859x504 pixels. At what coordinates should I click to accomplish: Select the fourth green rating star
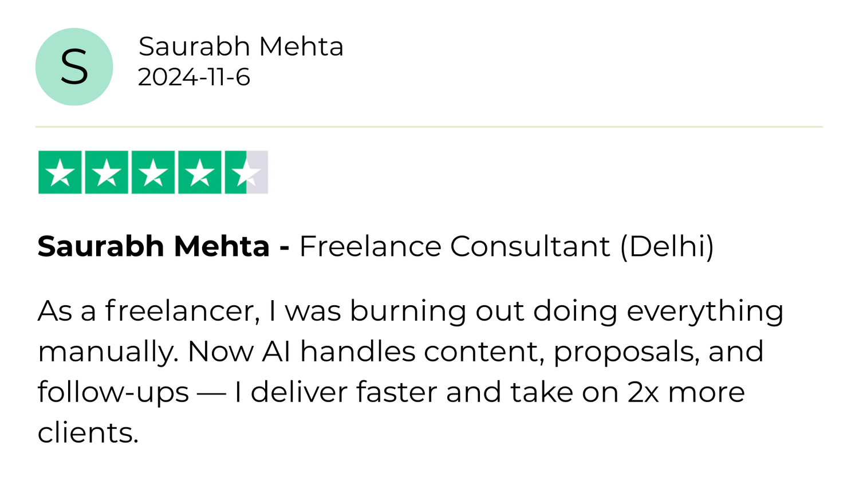click(199, 172)
